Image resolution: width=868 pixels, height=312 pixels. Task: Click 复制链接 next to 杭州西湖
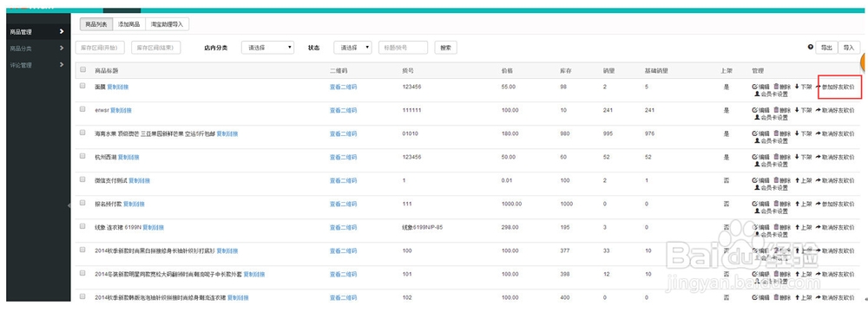coord(128,157)
